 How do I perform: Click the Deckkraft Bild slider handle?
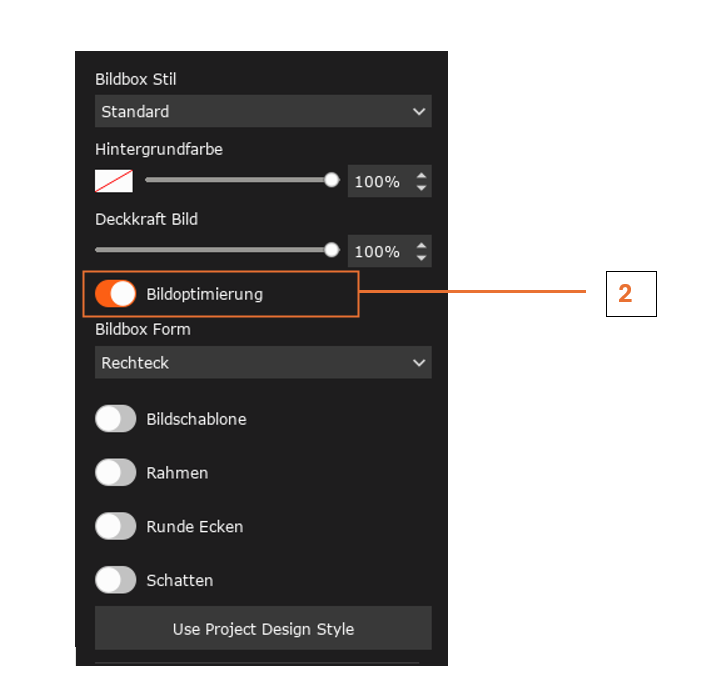[x=331, y=250]
